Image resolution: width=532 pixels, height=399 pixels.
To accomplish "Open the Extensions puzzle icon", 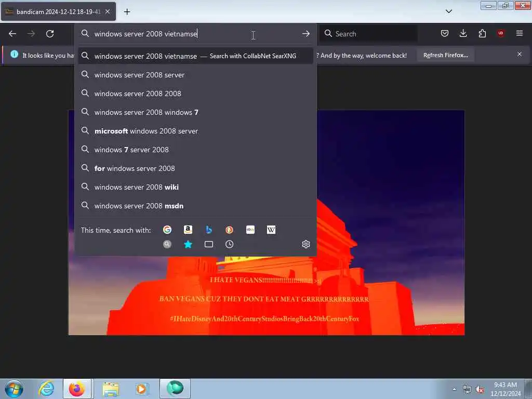I will coord(482,33).
